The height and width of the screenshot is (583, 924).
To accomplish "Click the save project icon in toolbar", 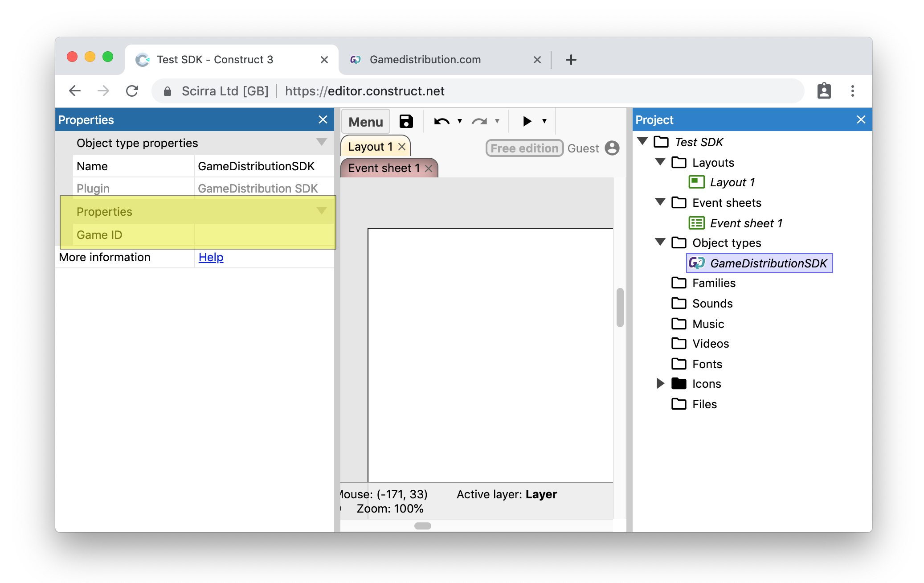I will (405, 122).
